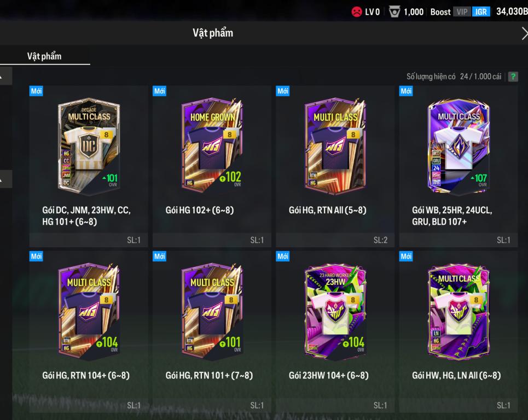The width and height of the screenshot is (528, 420).
Task: Click the trophy points icon beside 1,000
Action: tap(394, 12)
